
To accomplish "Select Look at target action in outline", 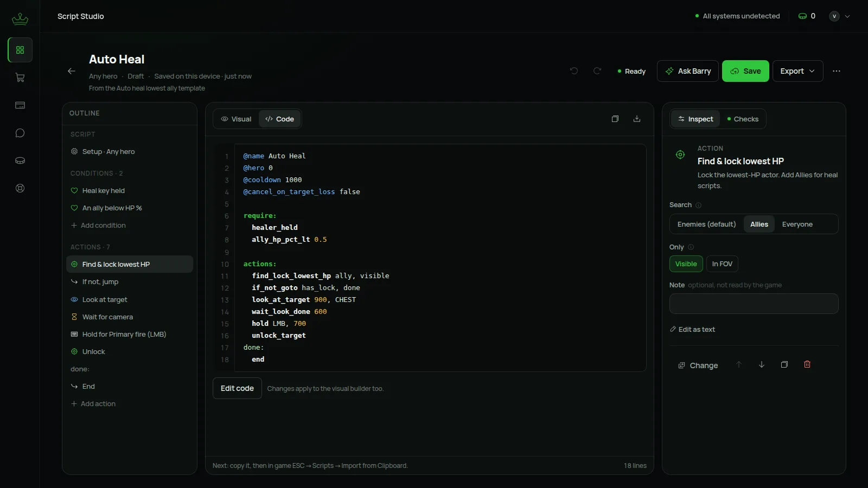I will (x=130, y=299).
